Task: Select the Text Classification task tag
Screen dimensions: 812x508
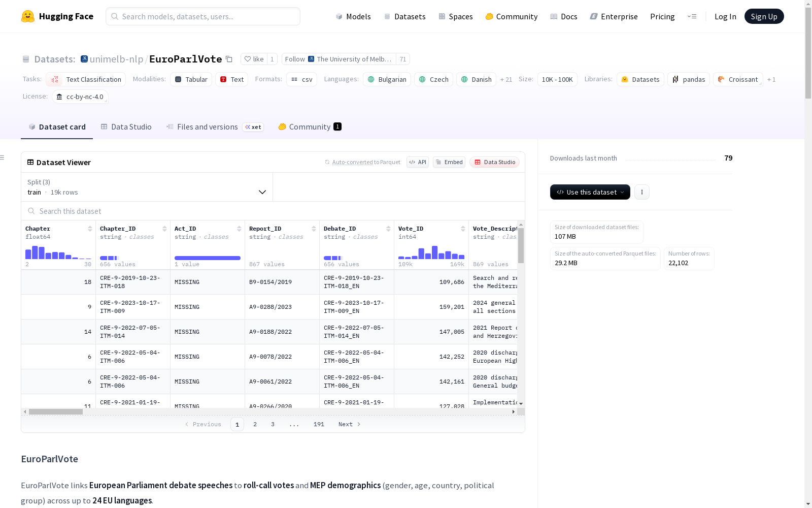Action: pos(86,79)
